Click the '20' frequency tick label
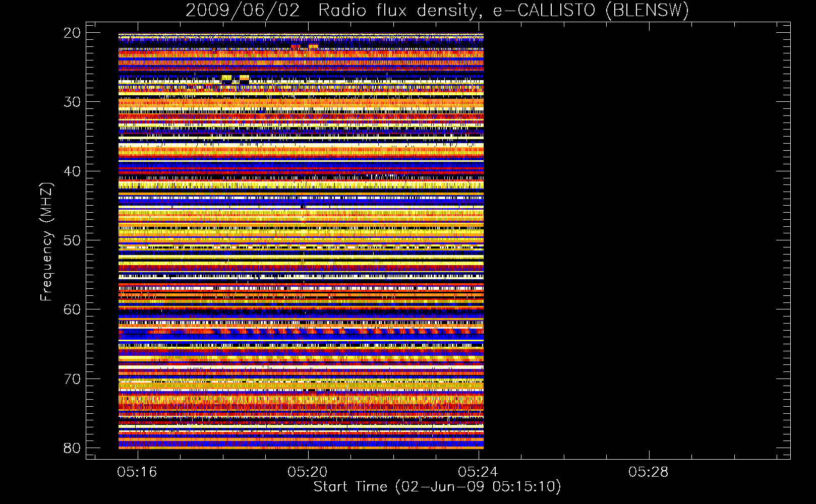816x504 pixels. pos(72,33)
